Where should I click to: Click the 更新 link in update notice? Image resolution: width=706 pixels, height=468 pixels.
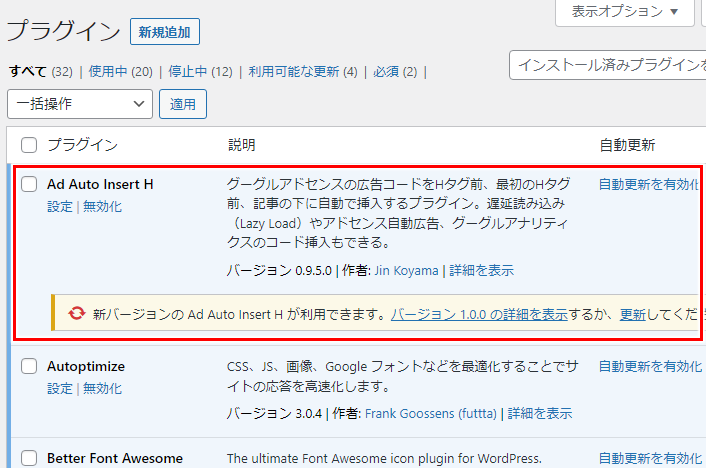coord(633,314)
